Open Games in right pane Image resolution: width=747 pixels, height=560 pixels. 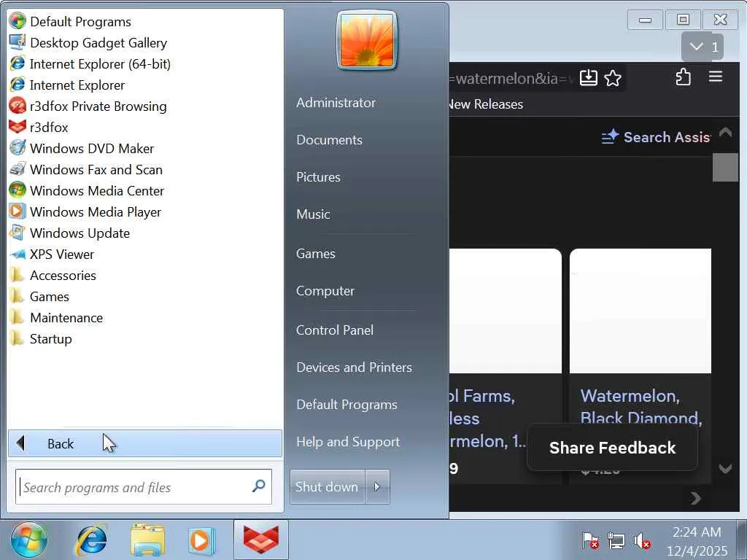point(315,253)
